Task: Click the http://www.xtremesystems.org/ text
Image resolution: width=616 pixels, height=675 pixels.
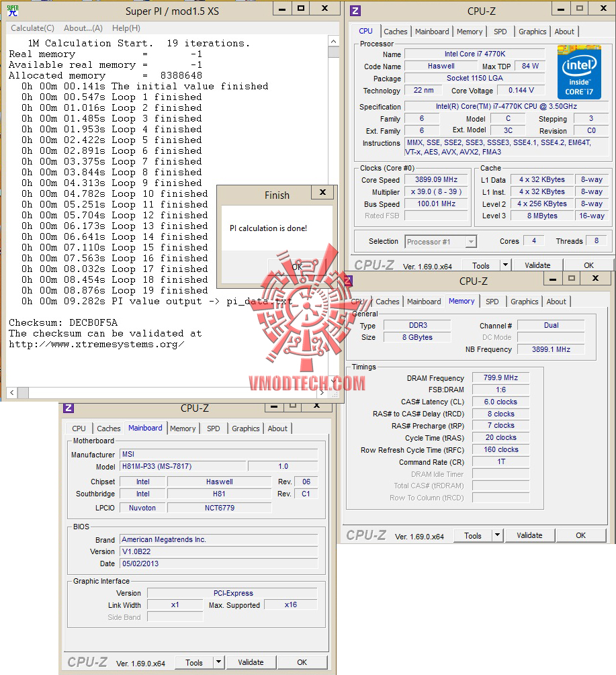Action: tap(97, 345)
